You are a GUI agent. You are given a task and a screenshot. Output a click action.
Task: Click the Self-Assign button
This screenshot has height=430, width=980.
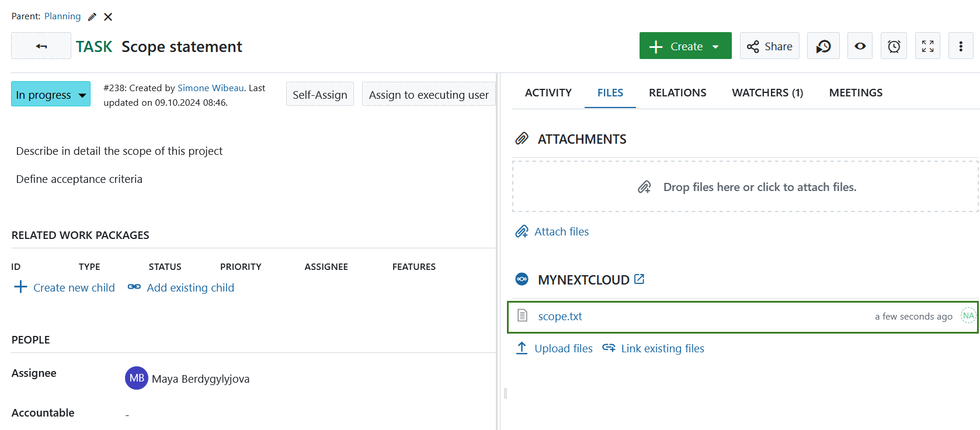click(319, 95)
